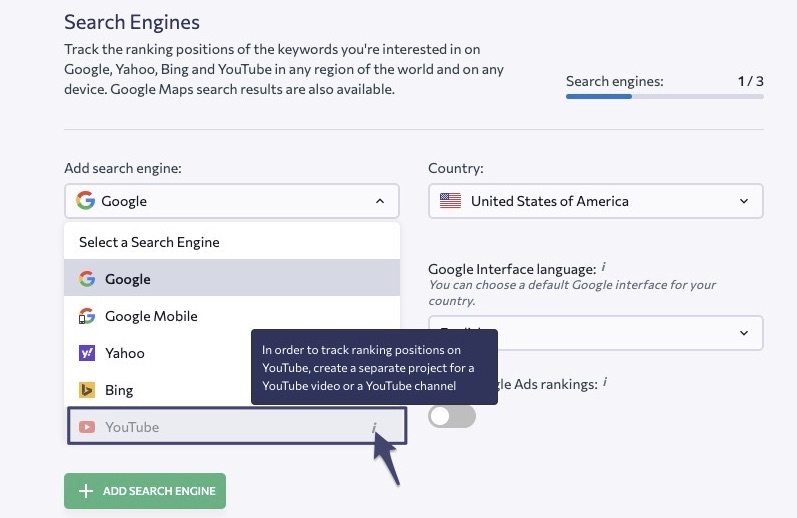
Task: Click the YouTube play logo icon
Action: (87, 427)
